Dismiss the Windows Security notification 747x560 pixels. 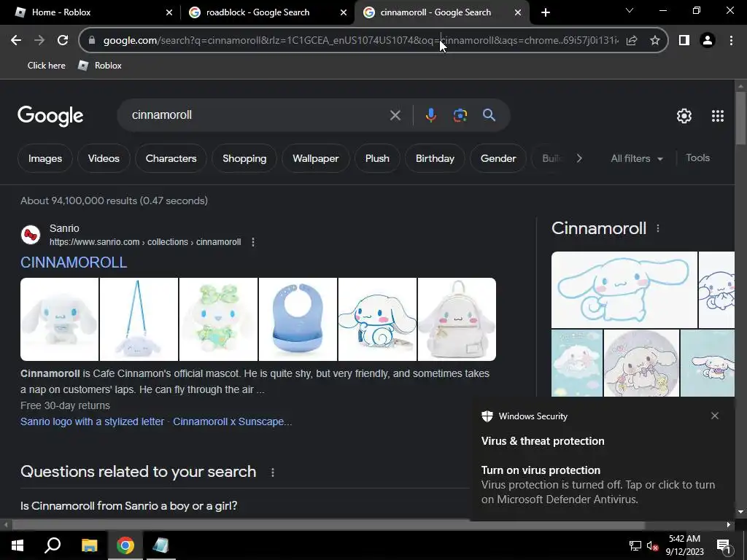tap(715, 416)
